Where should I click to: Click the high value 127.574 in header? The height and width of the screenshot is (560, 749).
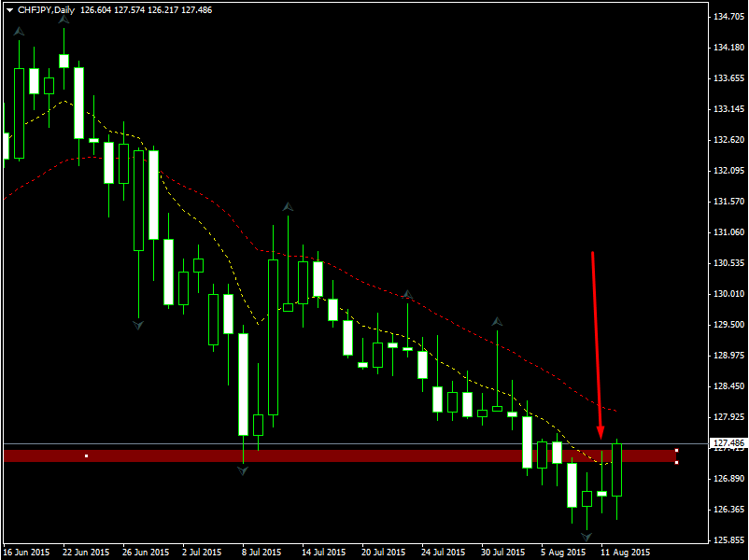(x=130, y=10)
